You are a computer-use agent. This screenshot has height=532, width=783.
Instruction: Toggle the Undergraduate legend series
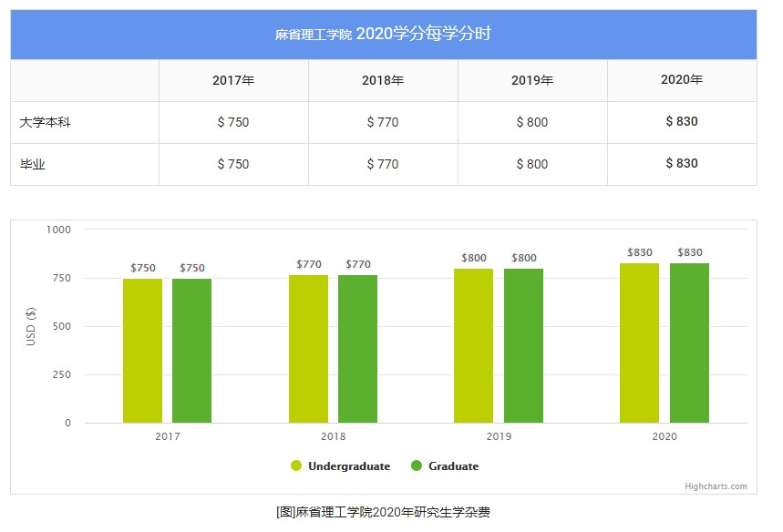coord(348,466)
